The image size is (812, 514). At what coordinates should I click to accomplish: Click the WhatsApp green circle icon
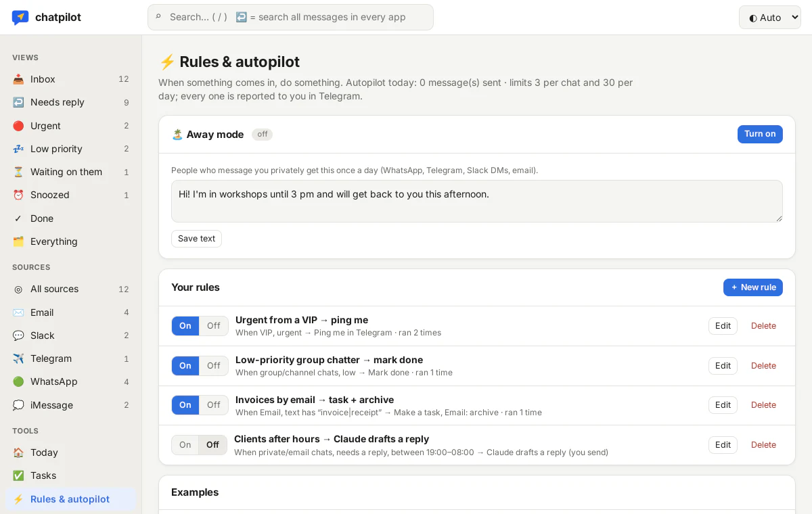pos(18,381)
